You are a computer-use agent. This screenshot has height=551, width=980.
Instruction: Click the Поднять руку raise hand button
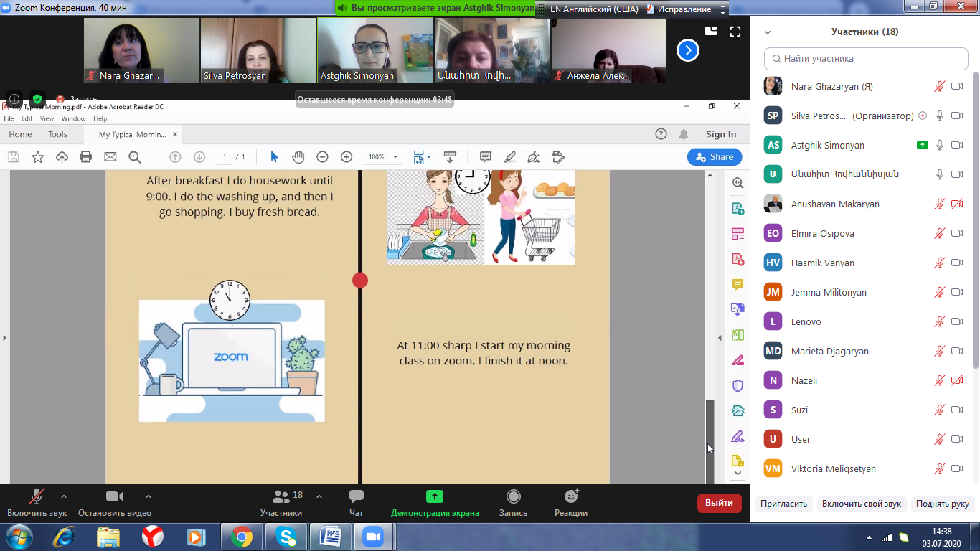(x=943, y=504)
